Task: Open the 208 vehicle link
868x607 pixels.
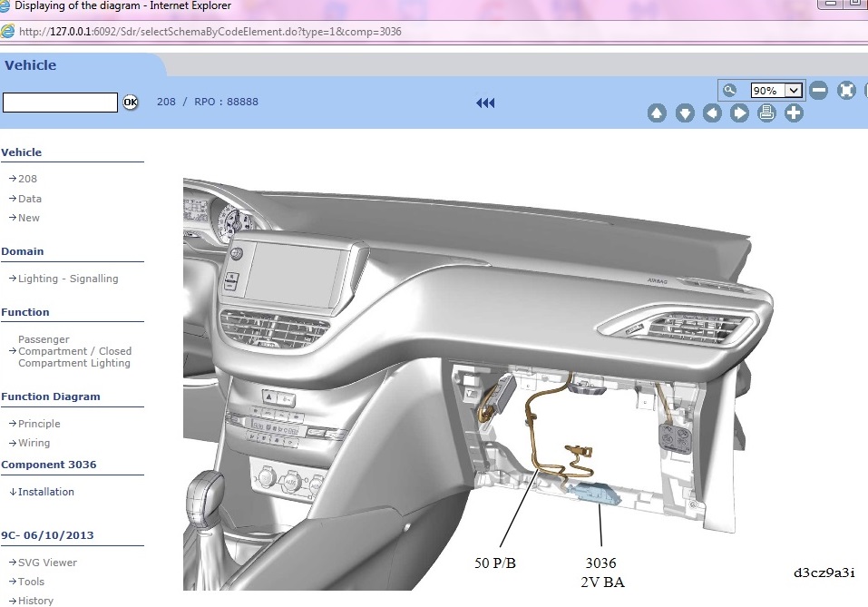Action: click(27, 179)
